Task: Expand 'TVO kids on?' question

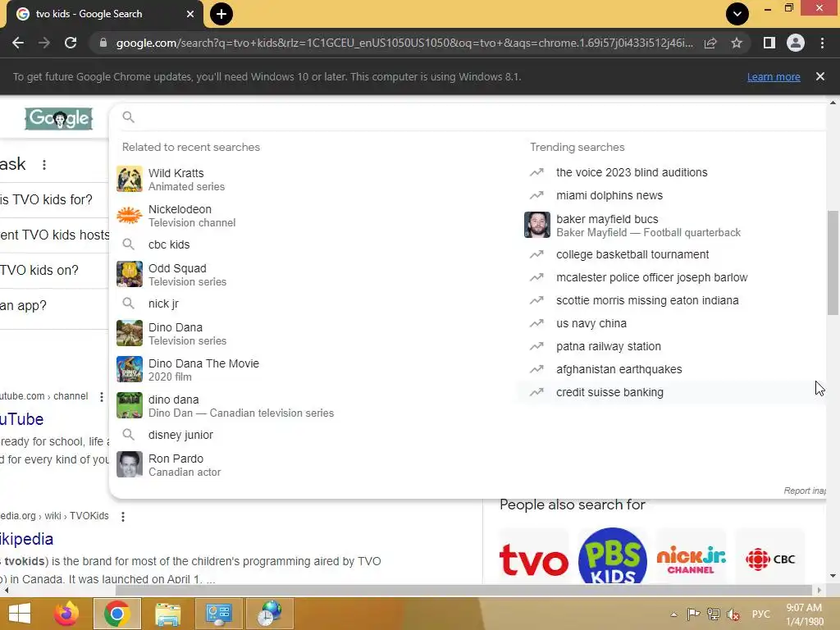Action: pyautogui.click(x=53, y=271)
